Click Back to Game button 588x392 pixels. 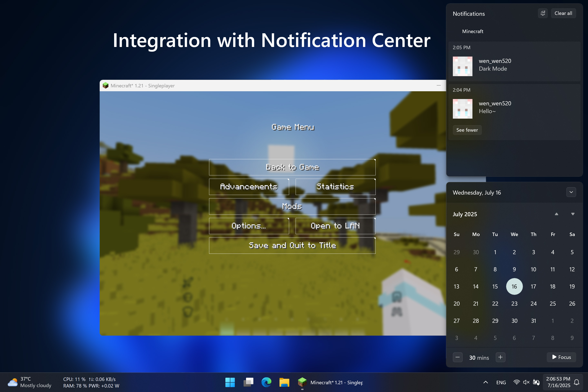[292, 167]
